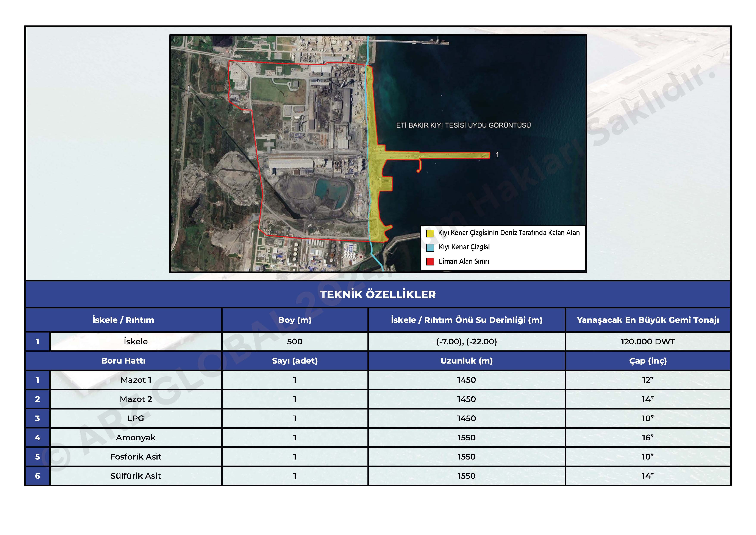The width and height of the screenshot is (756, 535).
Task: Click the count '1' in the Amonyak row
Action: [295, 438]
